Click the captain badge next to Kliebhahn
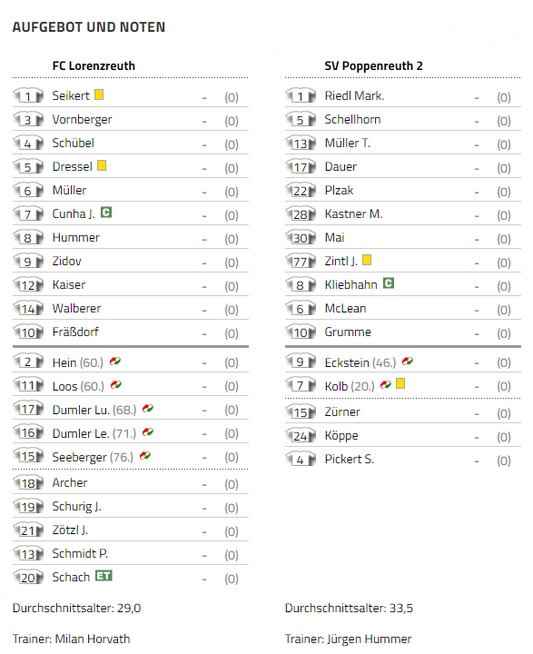The image size is (533, 654). coord(388,284)
